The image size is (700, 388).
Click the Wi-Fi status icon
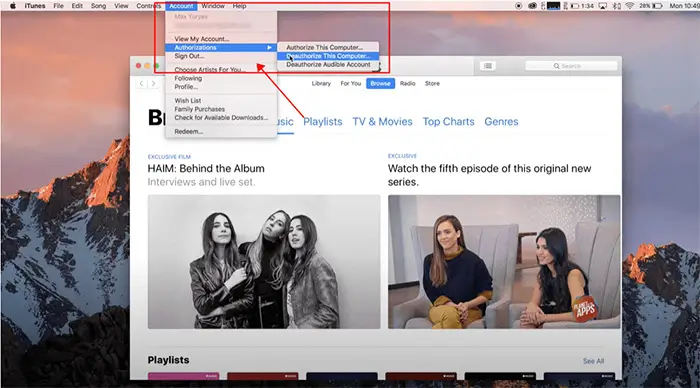pos(629,6)
